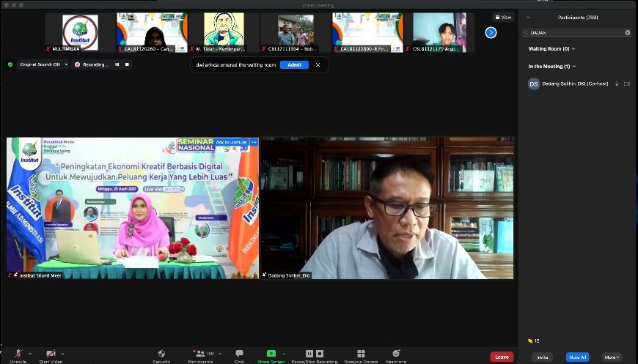Click the Invite button in Participants panel
Screen dimensions: 638x364
543,357
